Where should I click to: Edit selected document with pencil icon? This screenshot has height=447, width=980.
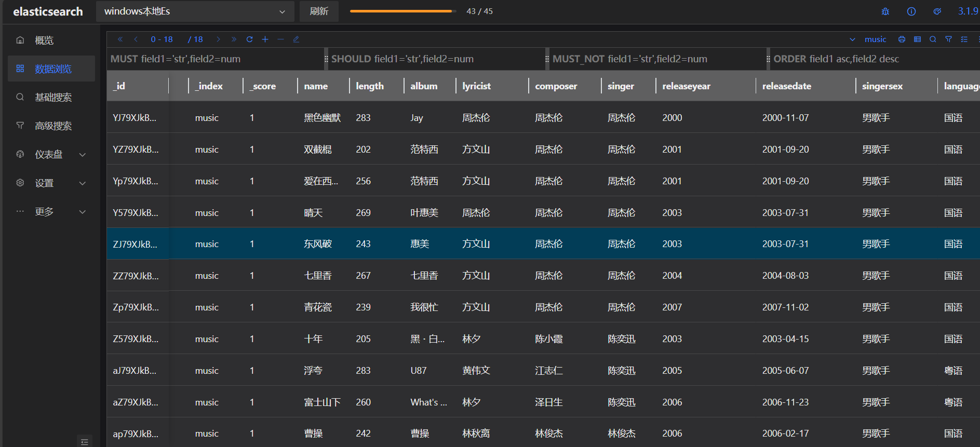[296, 39]
